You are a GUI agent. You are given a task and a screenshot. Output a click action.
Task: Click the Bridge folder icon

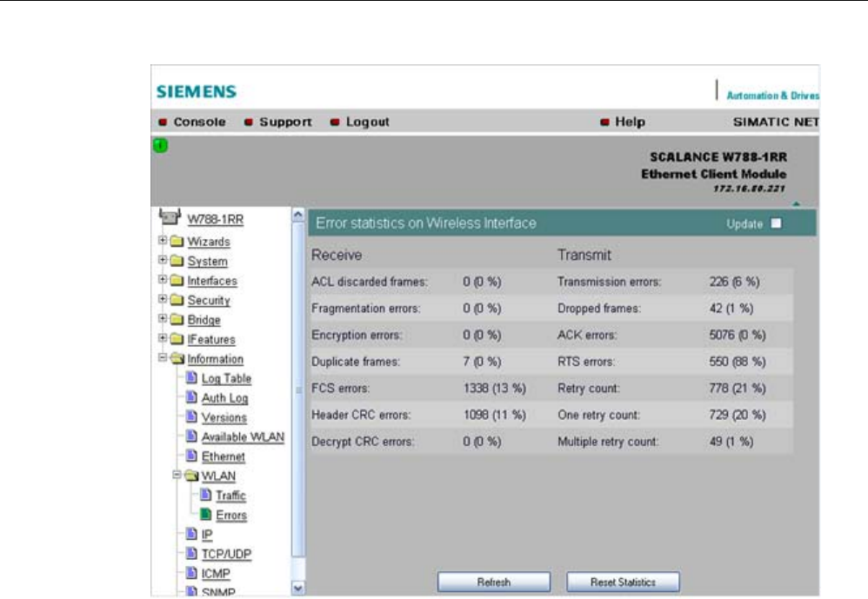click(x=177, y=320)
